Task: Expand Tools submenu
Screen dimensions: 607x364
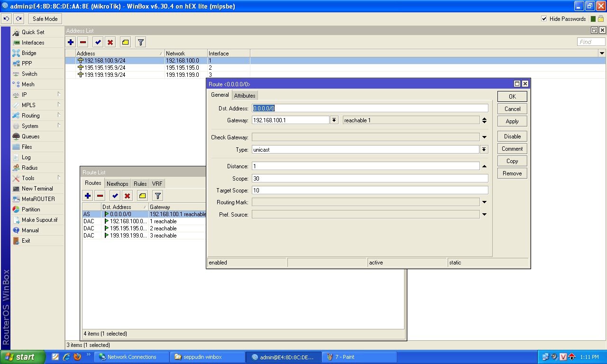Action: (37, 178)
